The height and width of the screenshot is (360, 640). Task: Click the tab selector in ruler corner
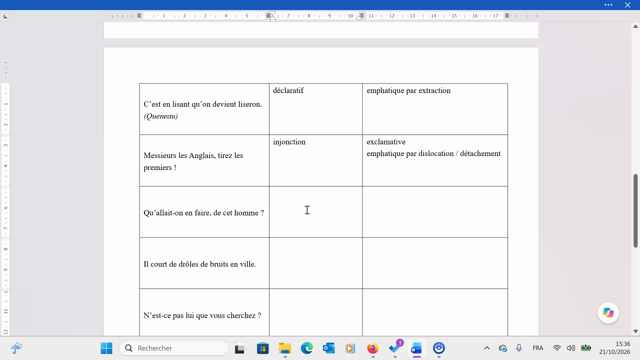point(5,16)
